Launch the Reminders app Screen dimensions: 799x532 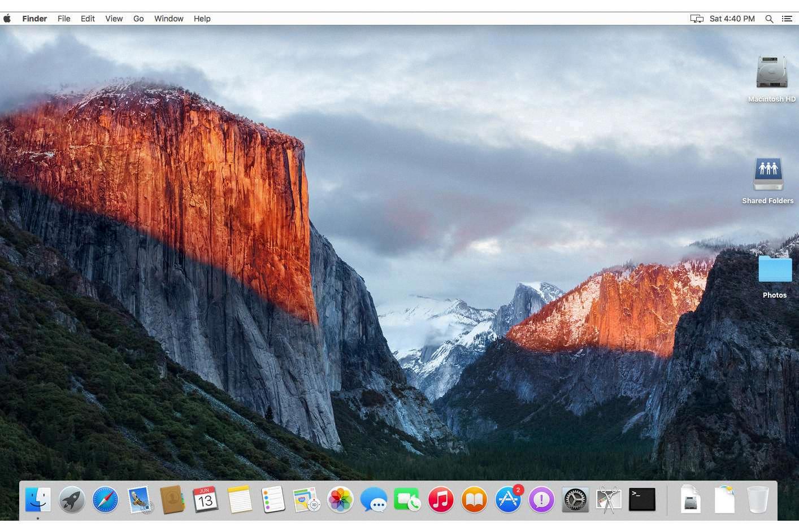(273, 499)
